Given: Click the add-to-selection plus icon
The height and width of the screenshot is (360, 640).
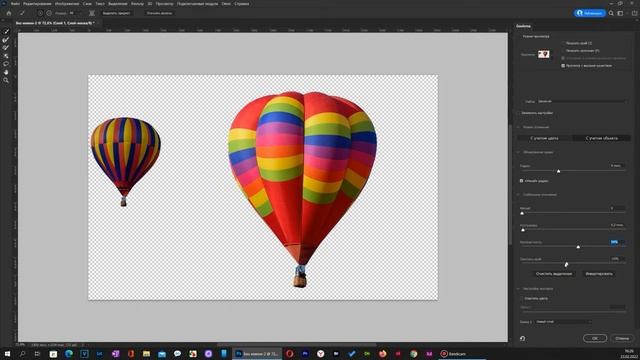Looking at the screenshot, I should coord(40,13).
